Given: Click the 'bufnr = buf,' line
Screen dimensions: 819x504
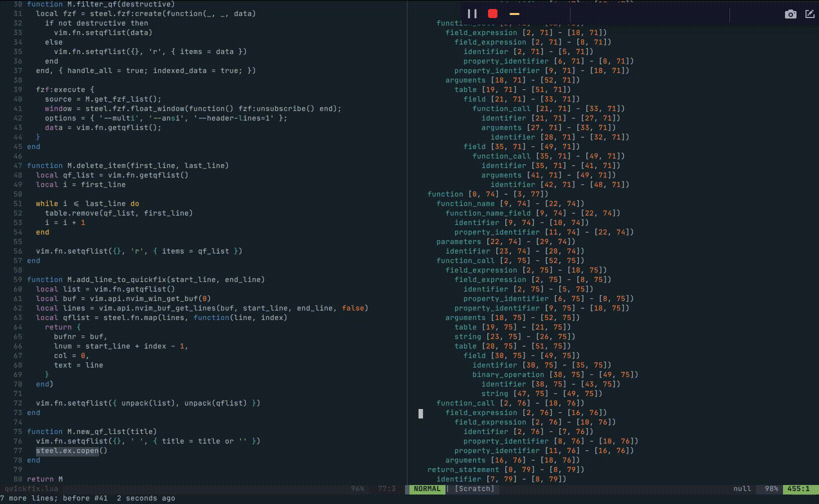Looking at the screenshot, I should [x=80, y=336].
